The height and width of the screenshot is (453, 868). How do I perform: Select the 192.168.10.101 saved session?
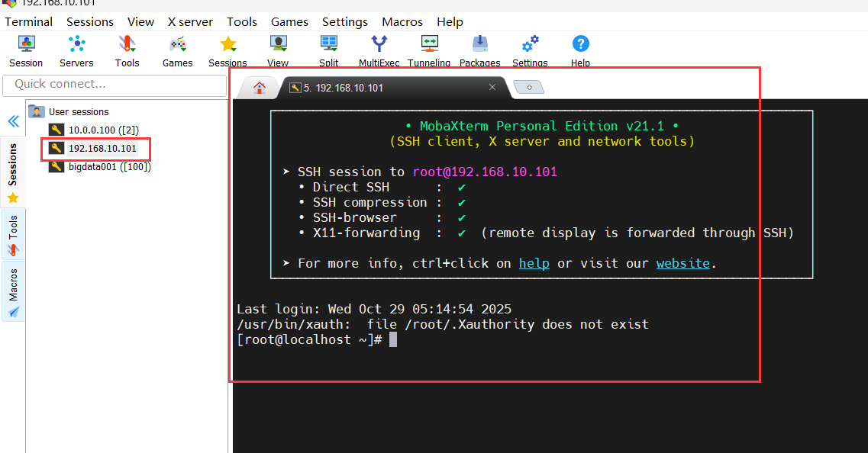pos(102,148)
